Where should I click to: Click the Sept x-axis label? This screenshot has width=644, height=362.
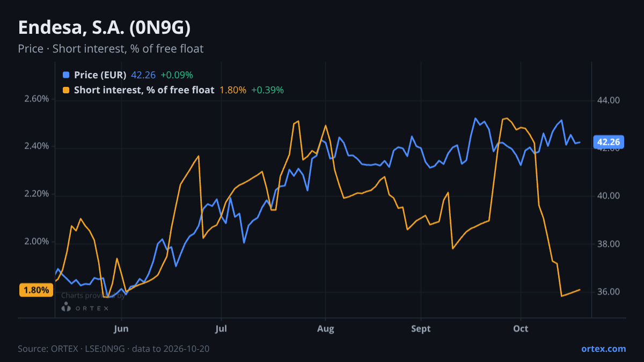(421, 329)
